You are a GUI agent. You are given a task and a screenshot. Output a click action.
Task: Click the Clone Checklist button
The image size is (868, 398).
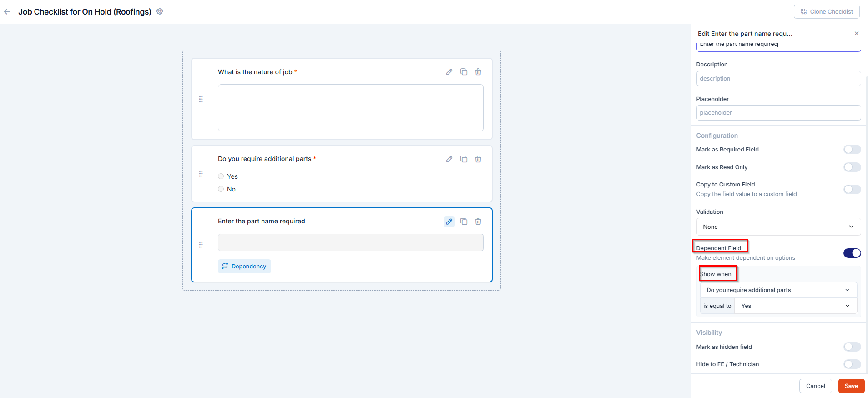coord(827,12)
